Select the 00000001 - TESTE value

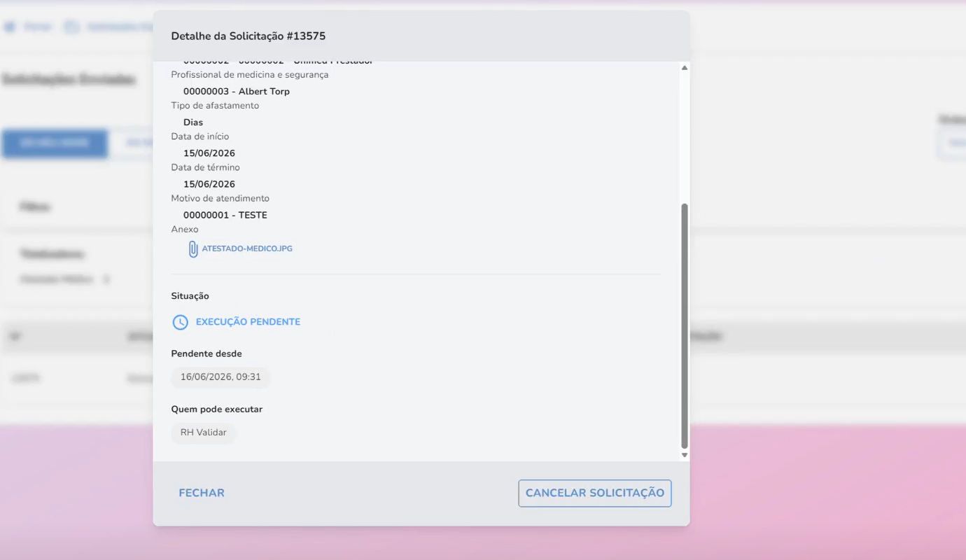pyautogui.click(x=225, y=215)
